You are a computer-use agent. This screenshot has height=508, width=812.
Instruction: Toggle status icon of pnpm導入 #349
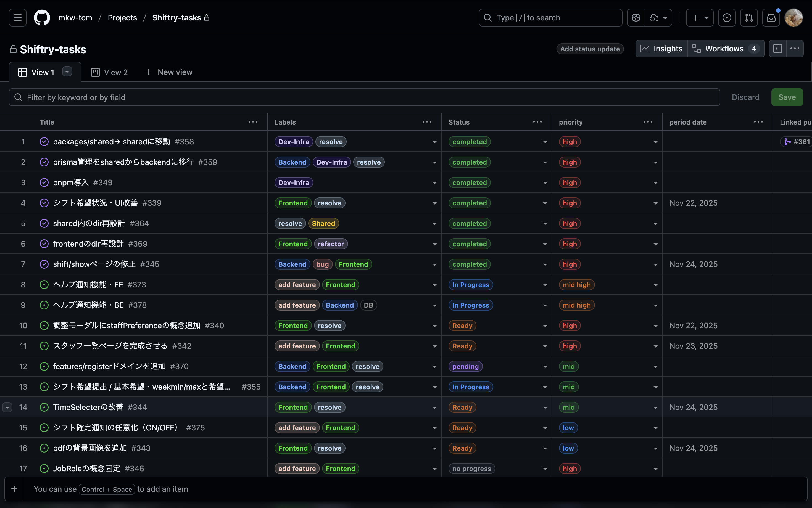coord(44,182)
